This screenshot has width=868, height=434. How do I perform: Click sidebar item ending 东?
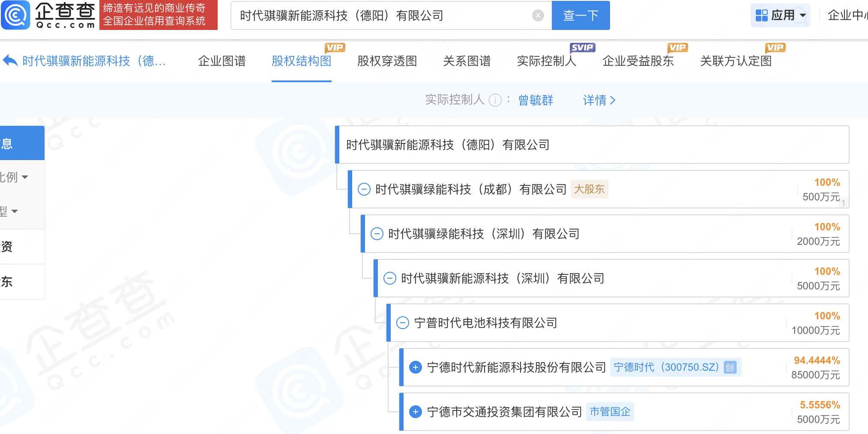point(22,282)
